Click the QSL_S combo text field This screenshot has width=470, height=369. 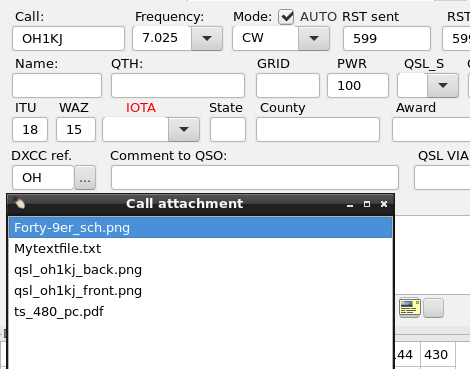[x=413, y=86]
